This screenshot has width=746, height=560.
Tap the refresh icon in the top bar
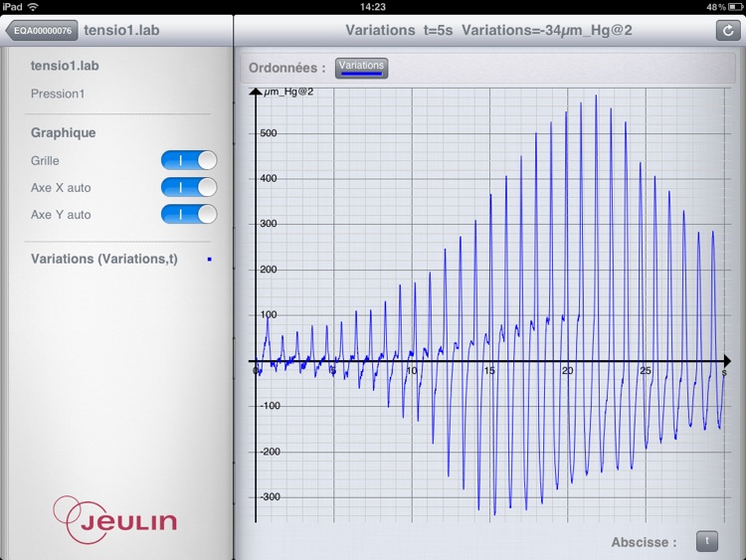(x=728, y=31)
